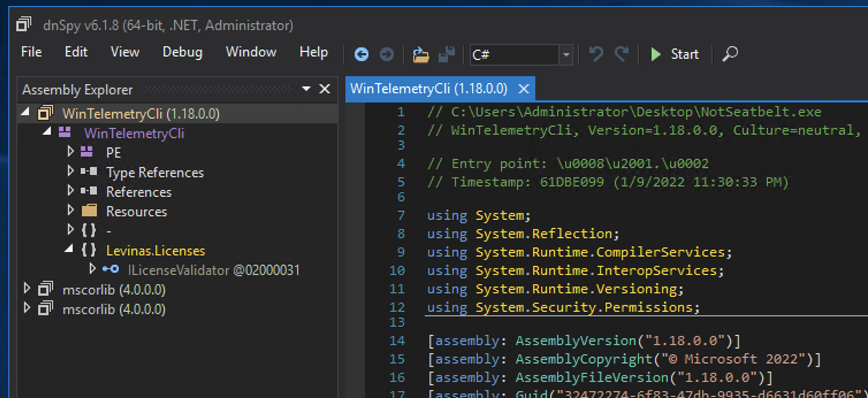The width and height of the screenshot is (868, 398).
Task: Close the Assembly Explorer panel
Action: 325,89
